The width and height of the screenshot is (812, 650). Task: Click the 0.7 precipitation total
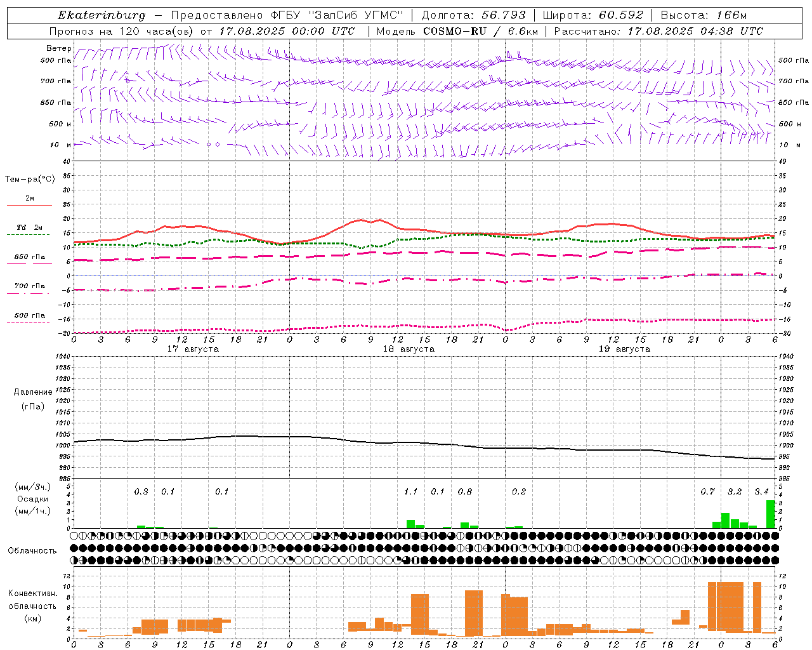click(x=707, y=491)
